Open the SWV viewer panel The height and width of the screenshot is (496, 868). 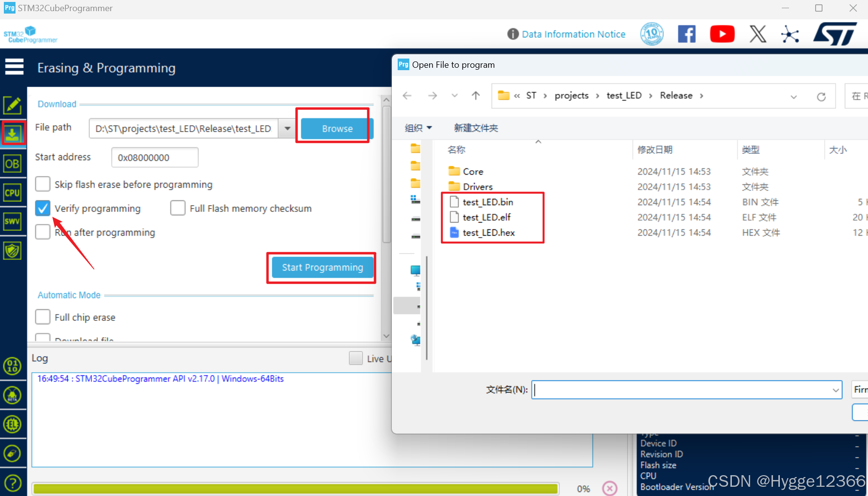pyautogui.click(x=12, y=222)
